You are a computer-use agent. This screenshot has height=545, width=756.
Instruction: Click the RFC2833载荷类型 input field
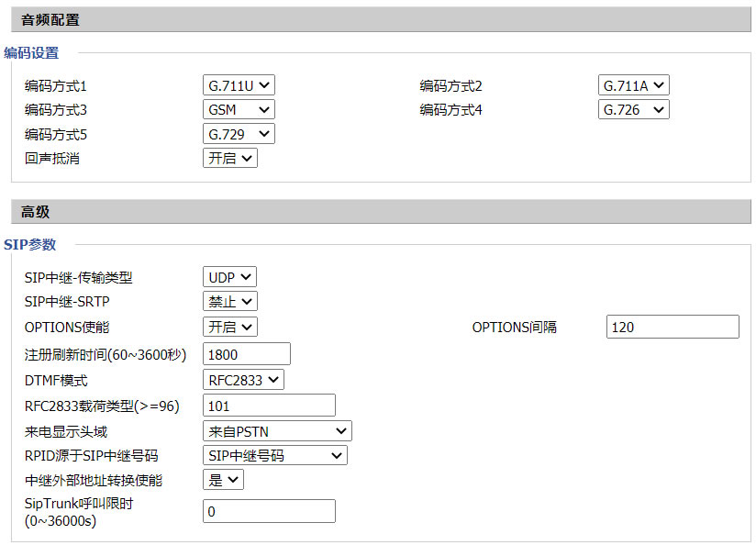coord(269,406)
